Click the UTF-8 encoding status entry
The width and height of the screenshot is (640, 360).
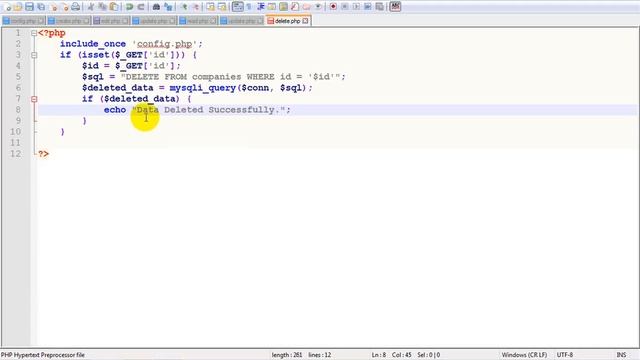565,355
